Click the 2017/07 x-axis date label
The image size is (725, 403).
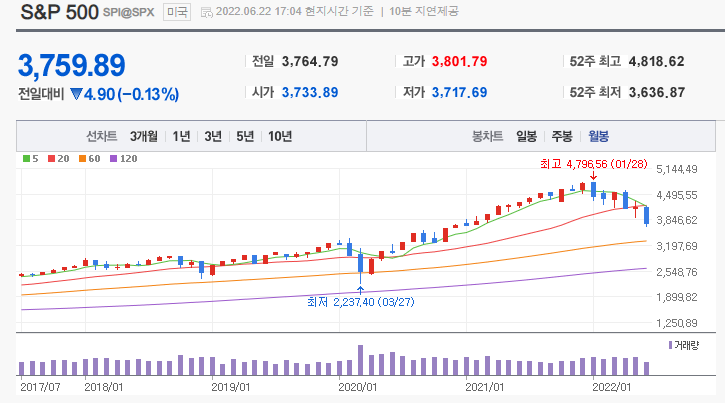[x=40, y=387]
